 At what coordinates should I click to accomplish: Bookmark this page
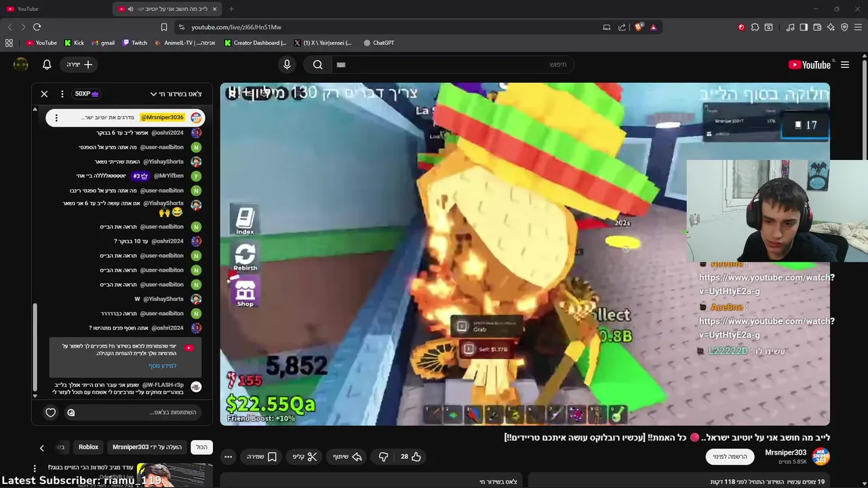[163, 27]
